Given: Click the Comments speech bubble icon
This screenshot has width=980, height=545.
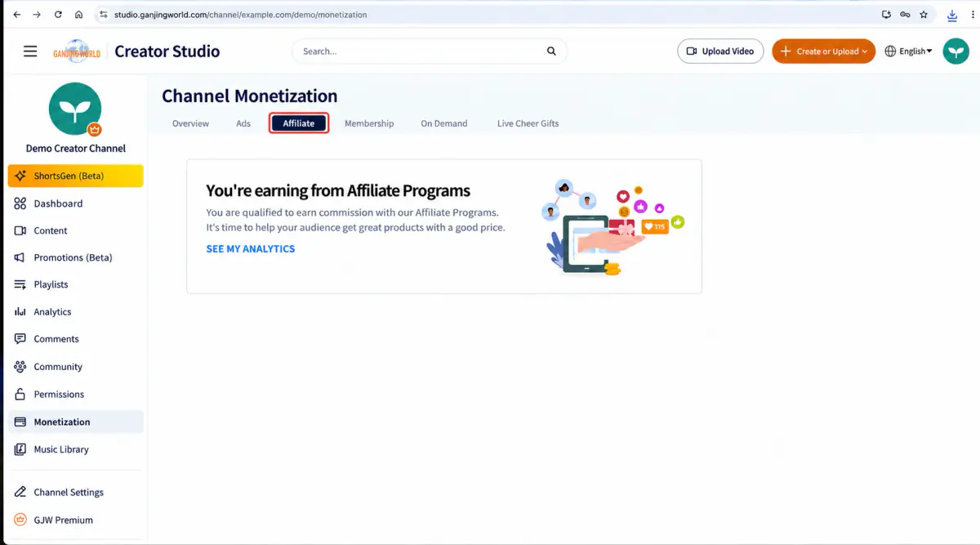Looking at the screenshot, I should click(x=20, y=339).
